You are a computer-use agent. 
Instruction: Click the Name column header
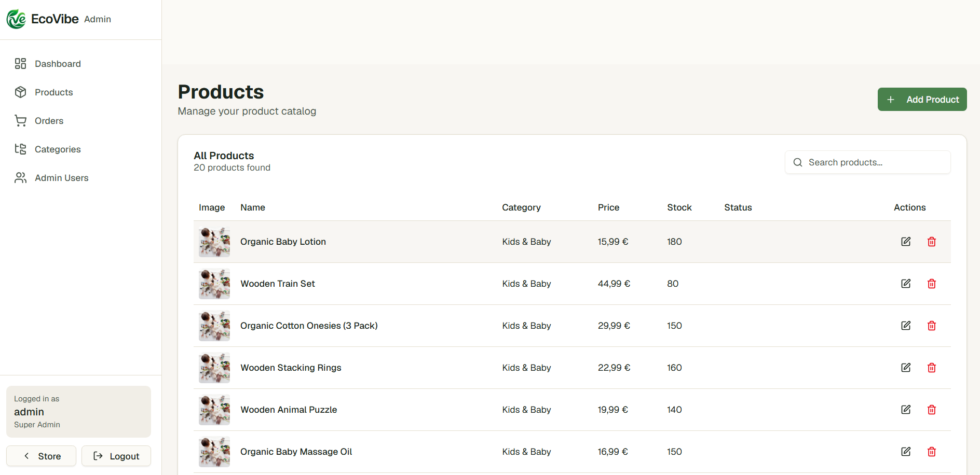(x=253, y=207)
